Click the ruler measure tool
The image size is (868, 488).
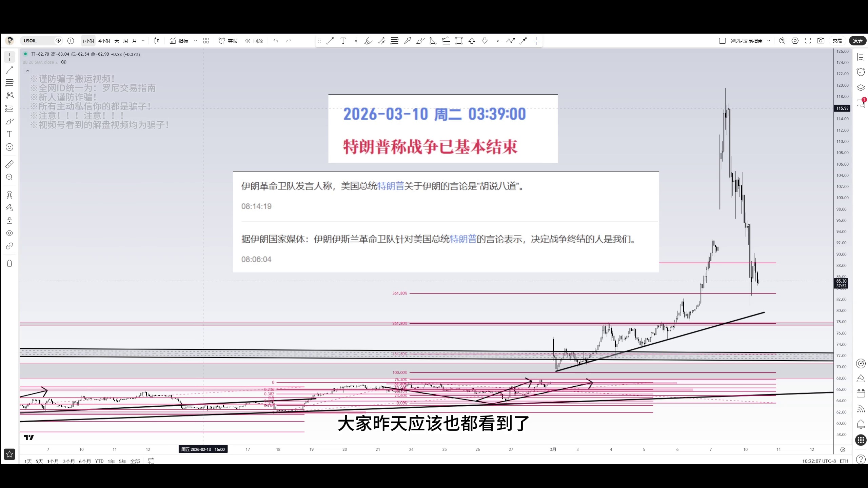coord(9,164)
